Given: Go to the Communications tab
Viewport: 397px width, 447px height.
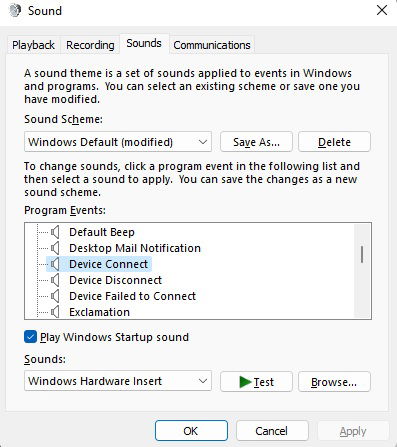Looking at the screenshot, I should coord(212,45).
